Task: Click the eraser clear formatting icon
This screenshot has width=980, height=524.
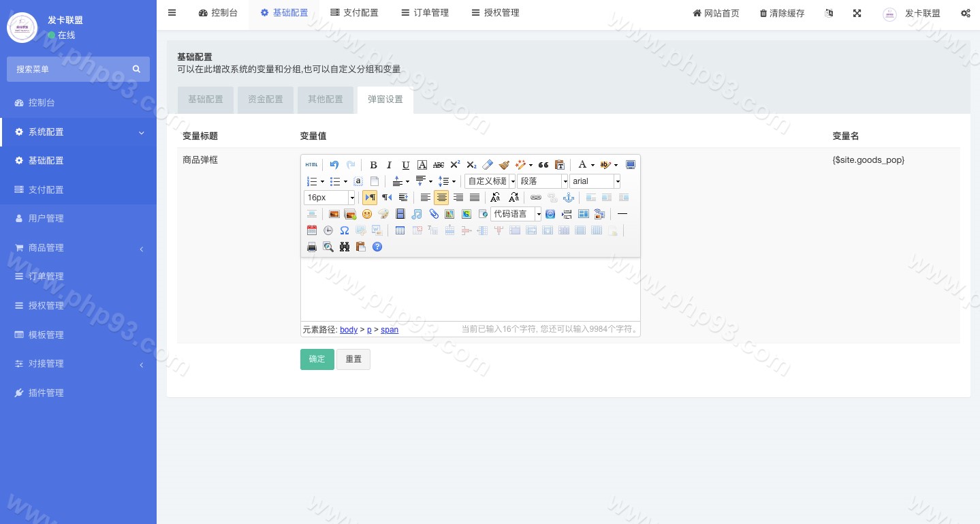Action: coord(488,165)
